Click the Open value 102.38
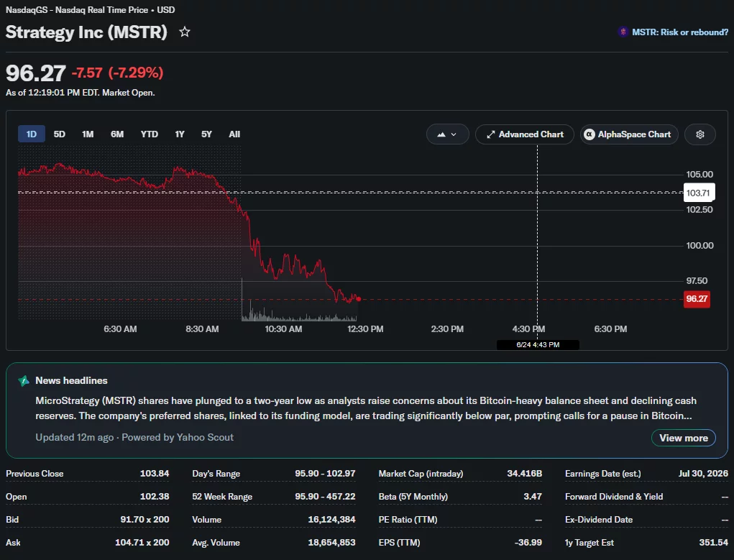 point(155,496)
